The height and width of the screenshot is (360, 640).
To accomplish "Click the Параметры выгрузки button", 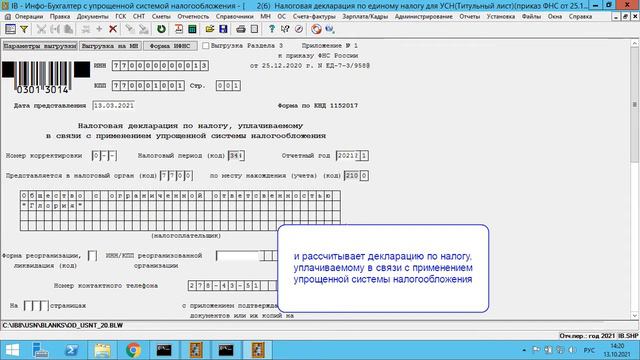I will point(40,46).
